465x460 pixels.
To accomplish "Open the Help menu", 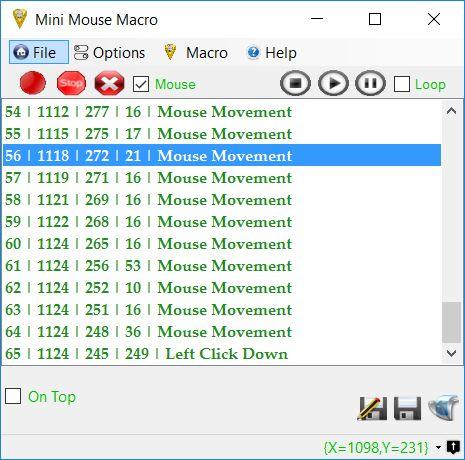I will [271, 53].
